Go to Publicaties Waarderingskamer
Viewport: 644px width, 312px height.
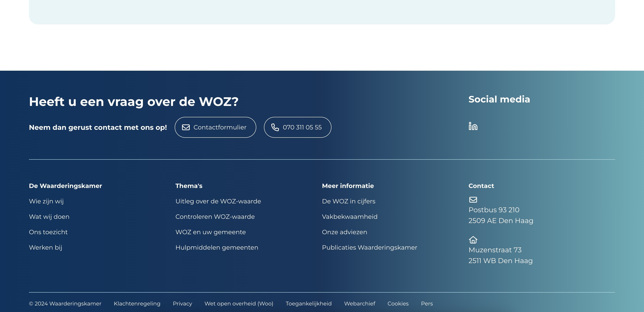(x=369, y=247)
